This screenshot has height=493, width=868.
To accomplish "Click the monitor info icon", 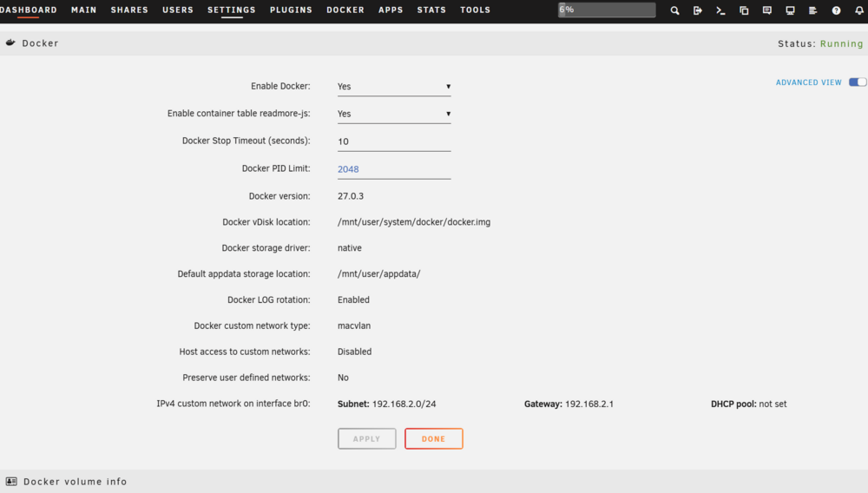I will tap(790, 10).
